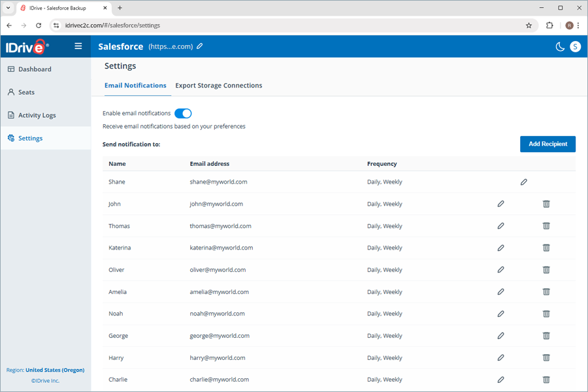
Task: Open the user profile avatar menu
Action: [x=575, y=46]
